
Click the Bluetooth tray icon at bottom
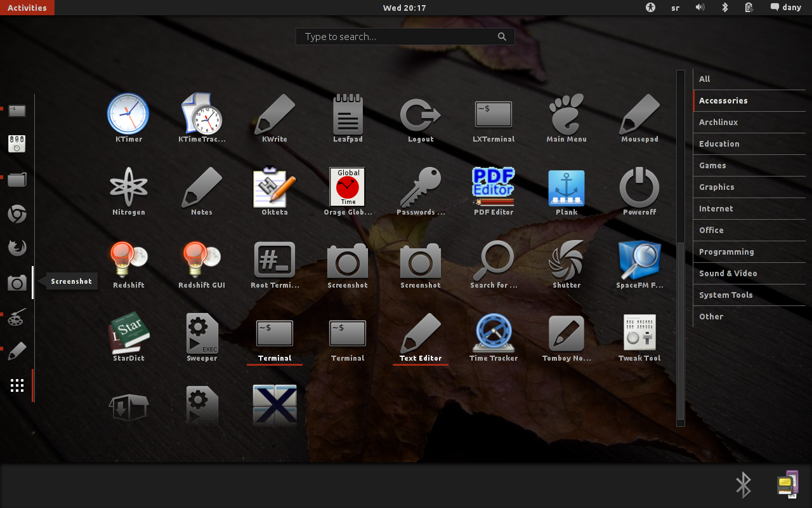[x=743, y=485]
